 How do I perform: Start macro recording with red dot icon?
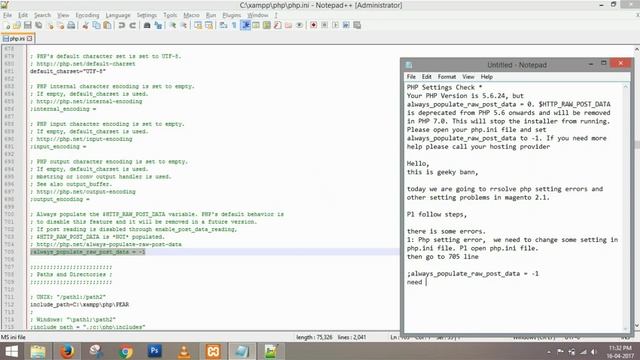[313, 25]
